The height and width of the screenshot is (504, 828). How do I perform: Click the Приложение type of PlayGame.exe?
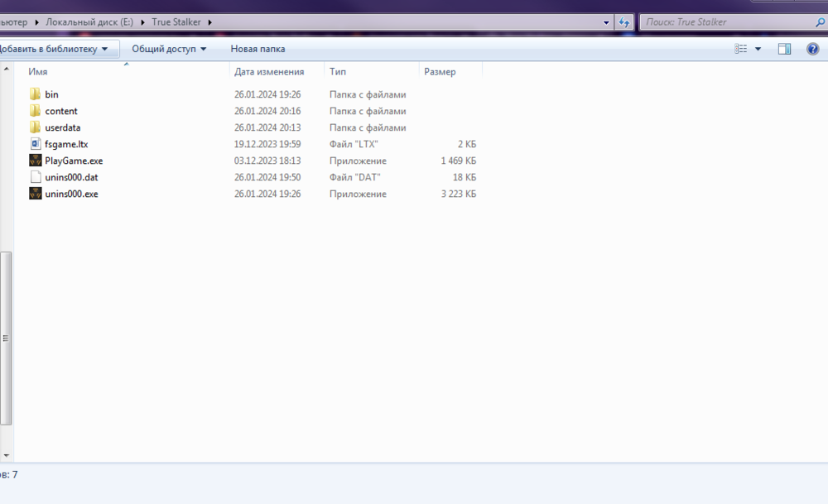click(358, 161)
